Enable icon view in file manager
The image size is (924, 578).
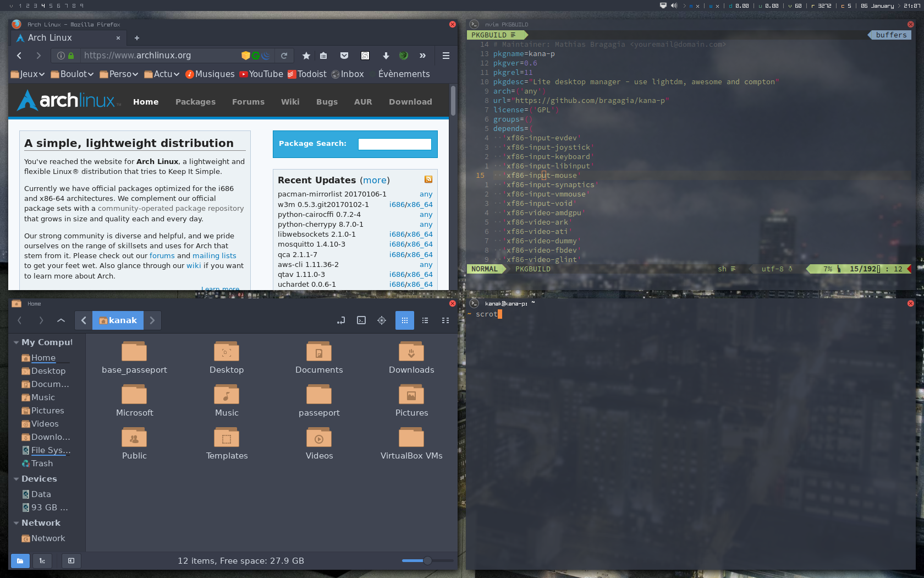[405, 320]
